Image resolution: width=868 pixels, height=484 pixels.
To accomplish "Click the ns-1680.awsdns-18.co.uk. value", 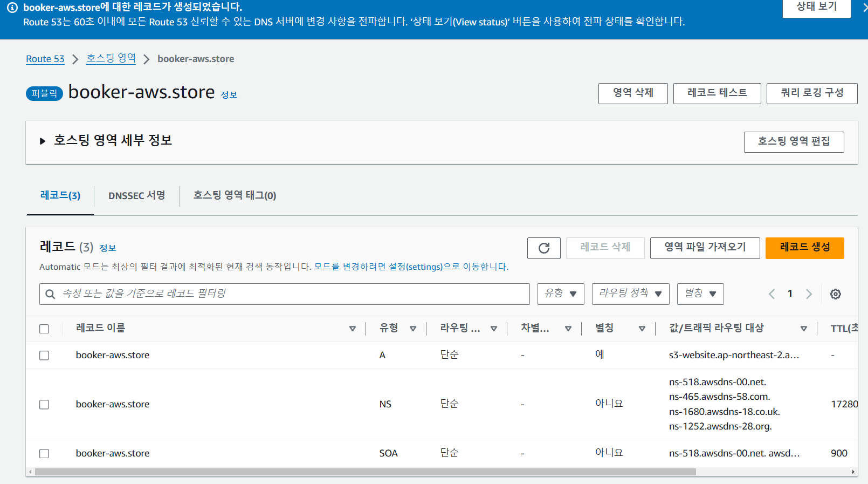I will click(725, 412).
